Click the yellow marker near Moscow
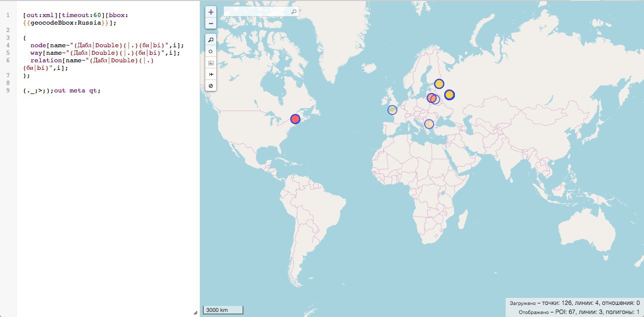644x317 pixels. coord(449,94)
